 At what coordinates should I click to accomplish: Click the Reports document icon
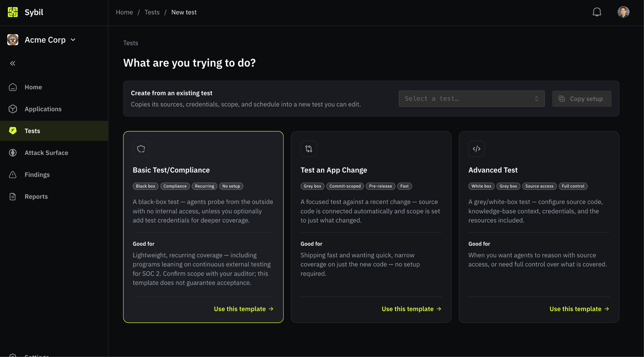[x=13, y=197]
